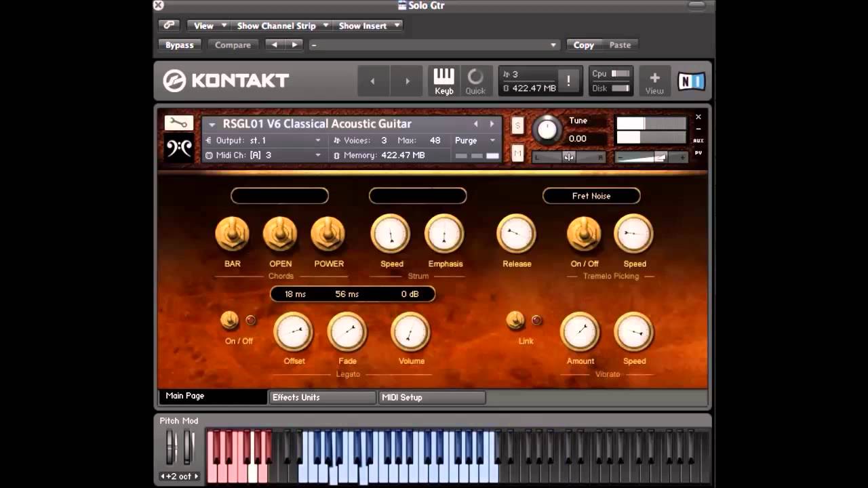Click the Tremolo Picking Speed knob
This screenshot has width=868, height=488.
633,234
